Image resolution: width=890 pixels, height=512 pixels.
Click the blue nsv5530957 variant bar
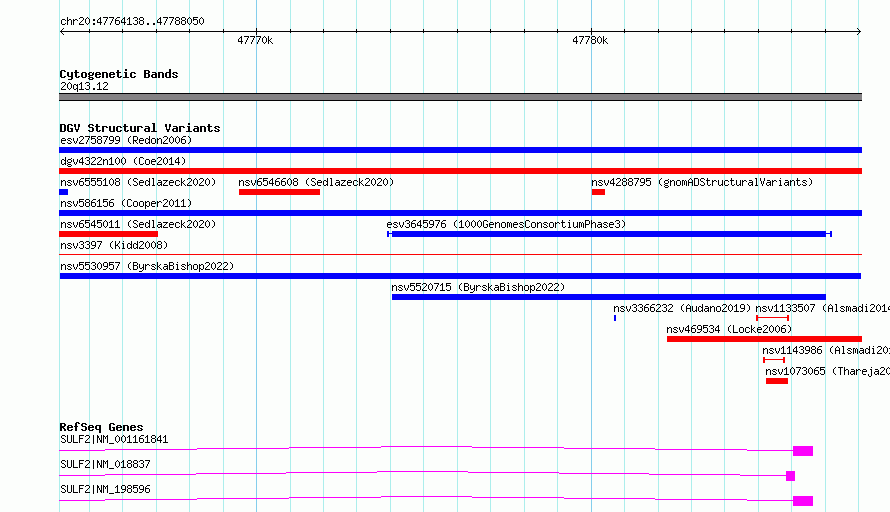coord(460,276)
